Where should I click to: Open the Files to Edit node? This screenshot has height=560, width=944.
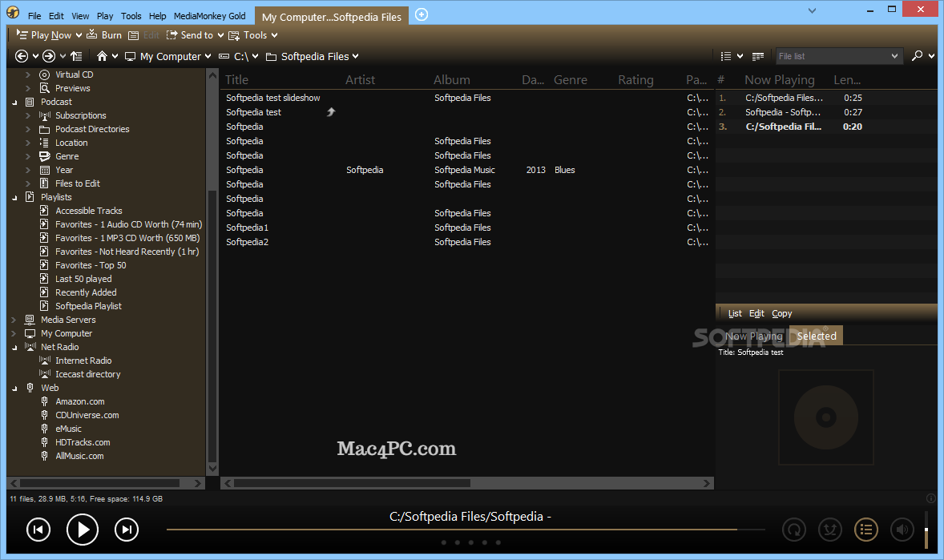pos(78,183)
